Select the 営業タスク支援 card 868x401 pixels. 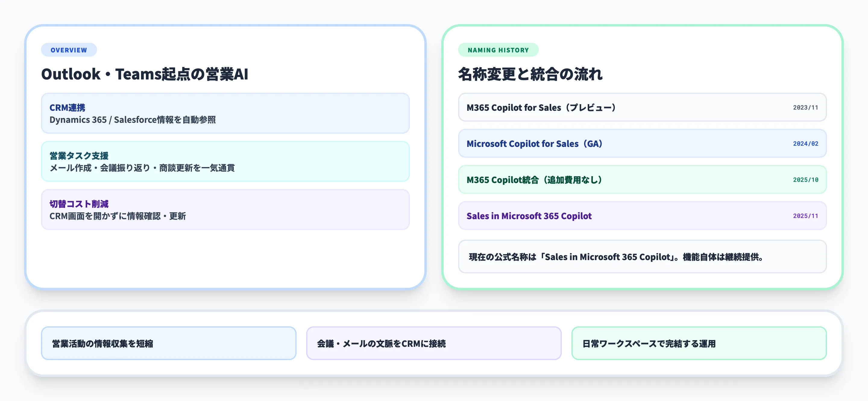coord(225,162)
